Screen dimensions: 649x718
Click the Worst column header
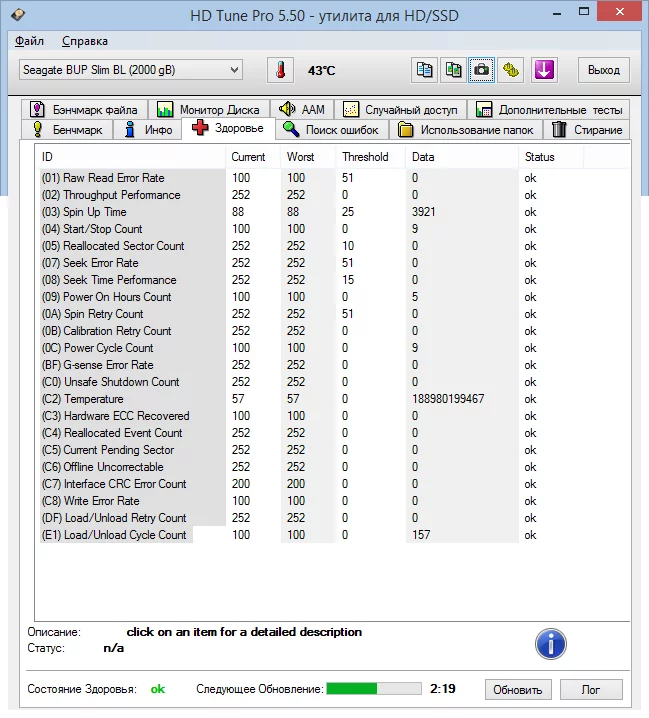tap(308, 157)
